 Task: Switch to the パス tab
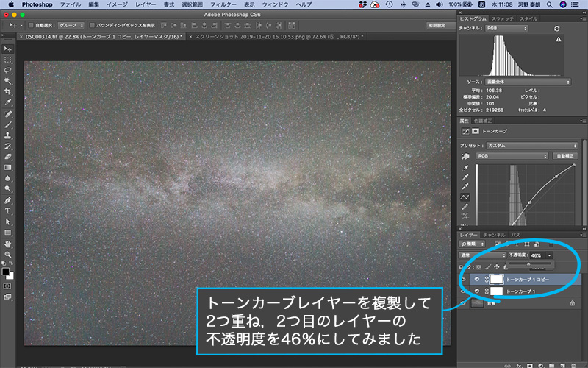click(x=516, y=235)
